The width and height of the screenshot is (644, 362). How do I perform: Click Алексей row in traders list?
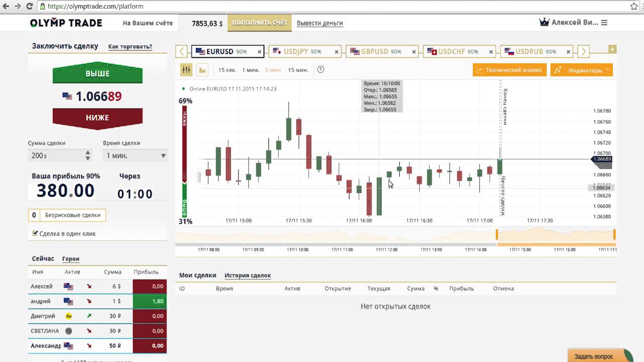click(x=98, y=286)
